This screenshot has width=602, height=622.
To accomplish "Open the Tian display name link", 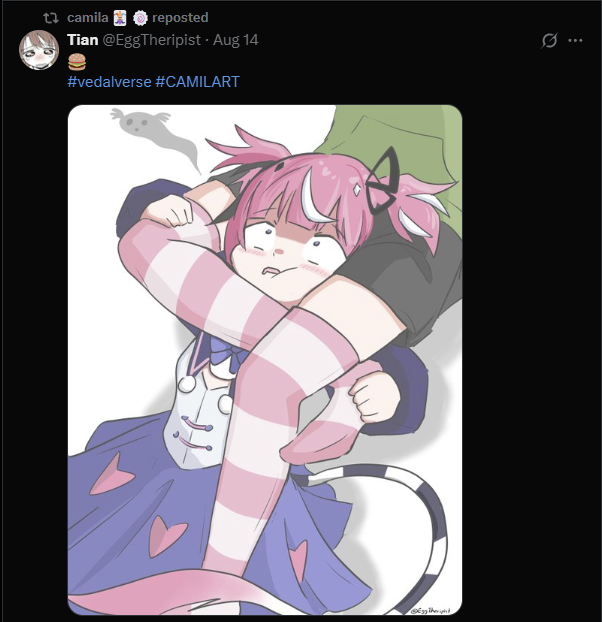I will point(83,40).
